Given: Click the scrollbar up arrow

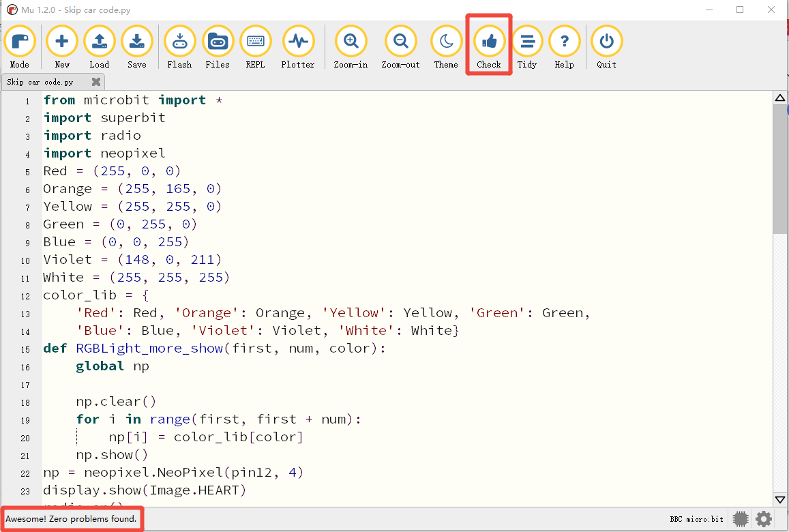Looking at the screenshot, I should pyautogui.click(x=780, y=98).
